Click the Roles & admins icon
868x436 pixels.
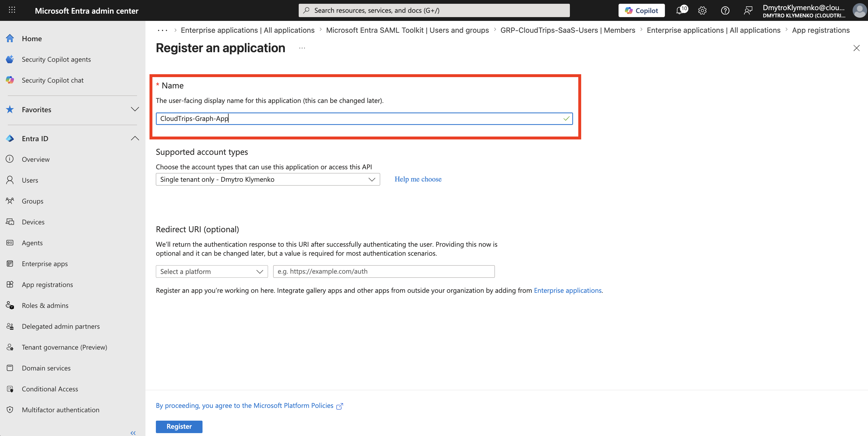[x=10, y=306]
